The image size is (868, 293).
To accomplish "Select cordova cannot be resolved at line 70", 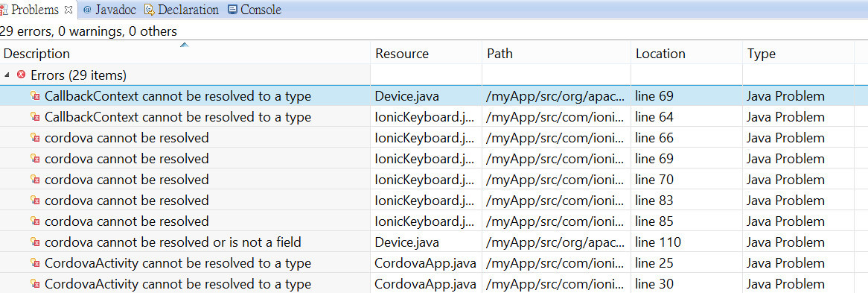I will click(434, 180).
